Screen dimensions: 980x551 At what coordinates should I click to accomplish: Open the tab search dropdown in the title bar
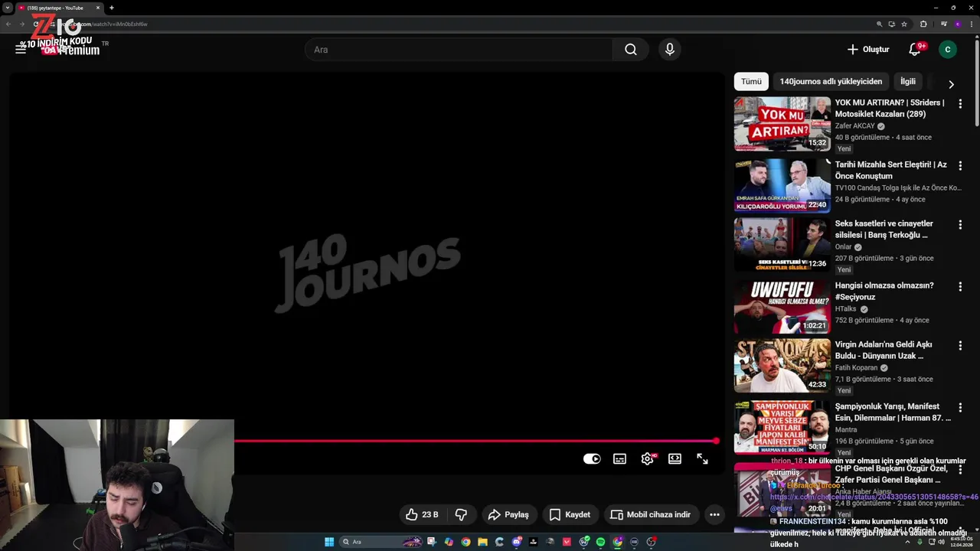(8, 8)
